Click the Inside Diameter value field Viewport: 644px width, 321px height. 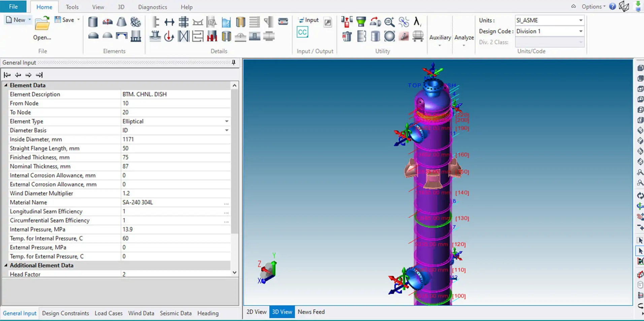pos(175,139)
